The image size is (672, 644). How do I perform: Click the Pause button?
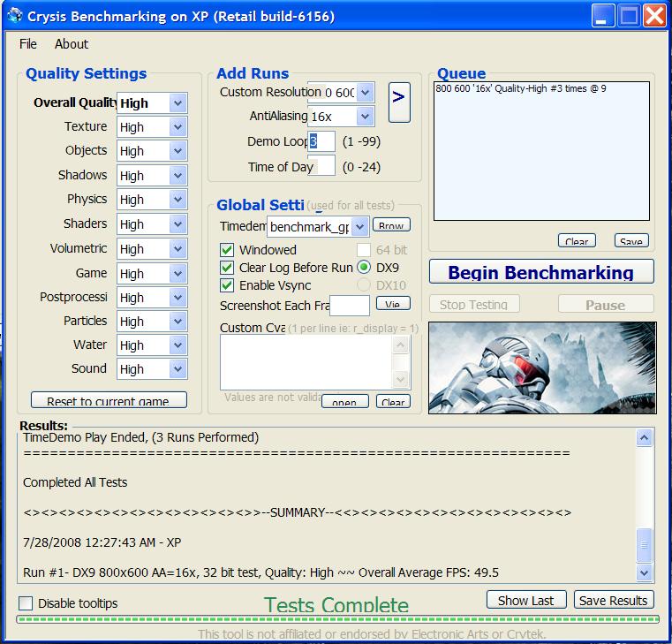[x=606, y=304]
